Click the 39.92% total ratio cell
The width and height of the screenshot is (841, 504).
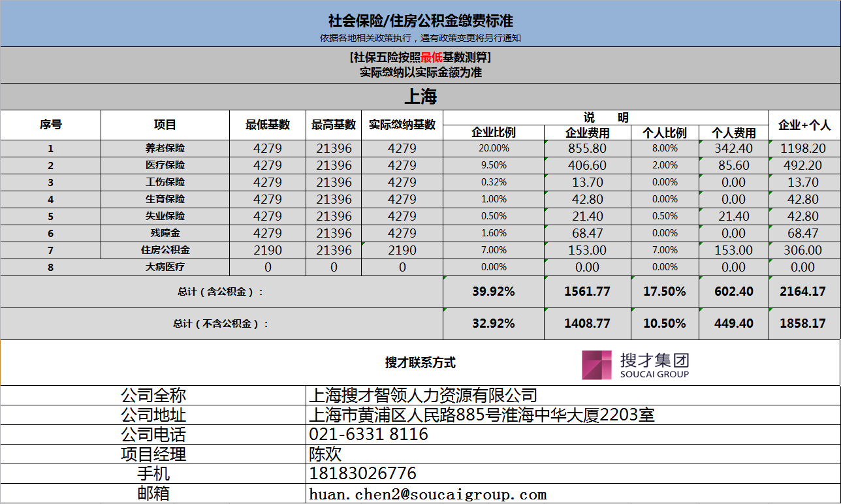(494, 292)
